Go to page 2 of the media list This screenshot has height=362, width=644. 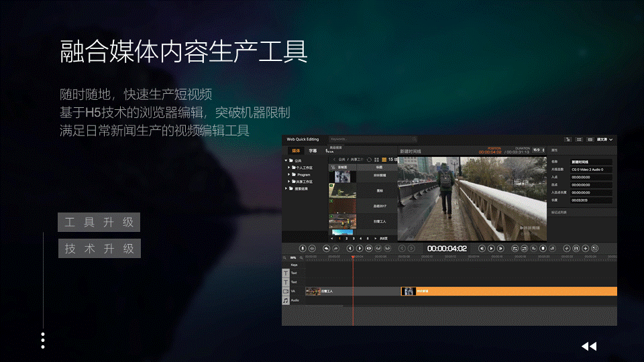(347, 239)
